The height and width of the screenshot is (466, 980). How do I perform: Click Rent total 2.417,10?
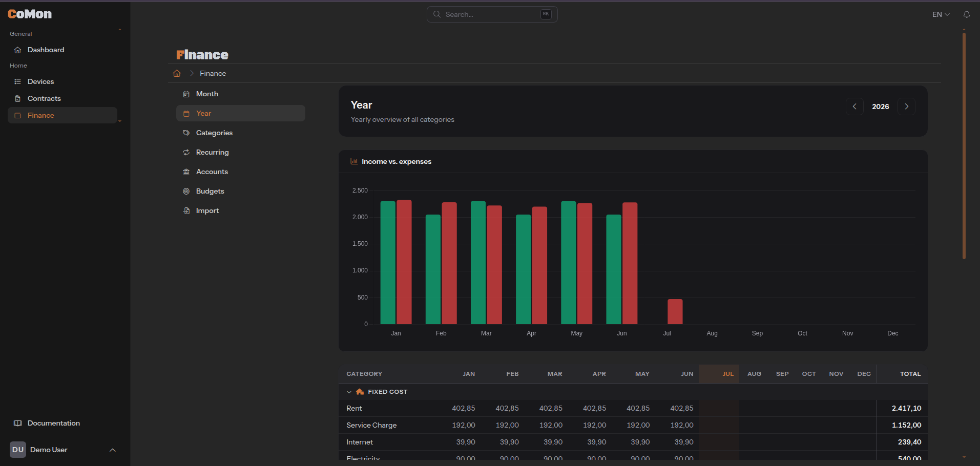click(x=906, y=409)
